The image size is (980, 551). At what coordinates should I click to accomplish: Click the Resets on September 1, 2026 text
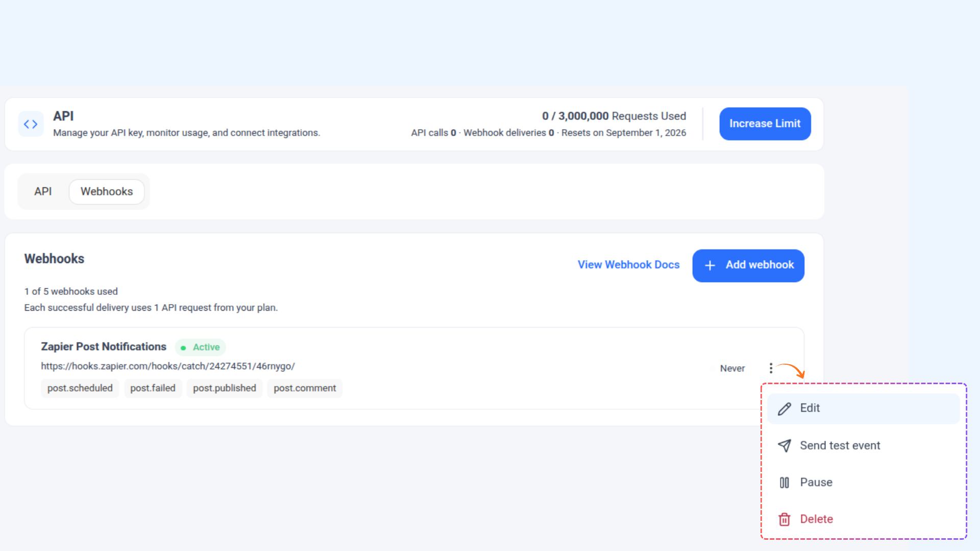pyautogui.click(x=623, y=133)
